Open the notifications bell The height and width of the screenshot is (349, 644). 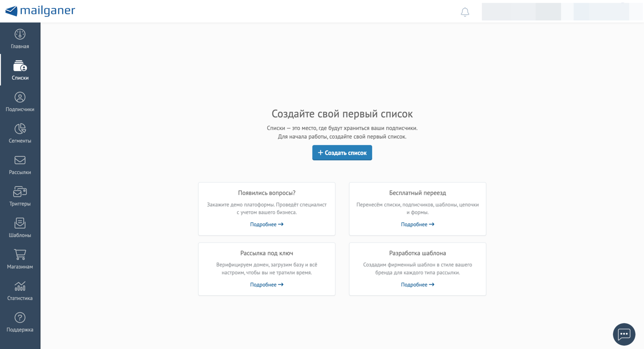tap(465, 12)
